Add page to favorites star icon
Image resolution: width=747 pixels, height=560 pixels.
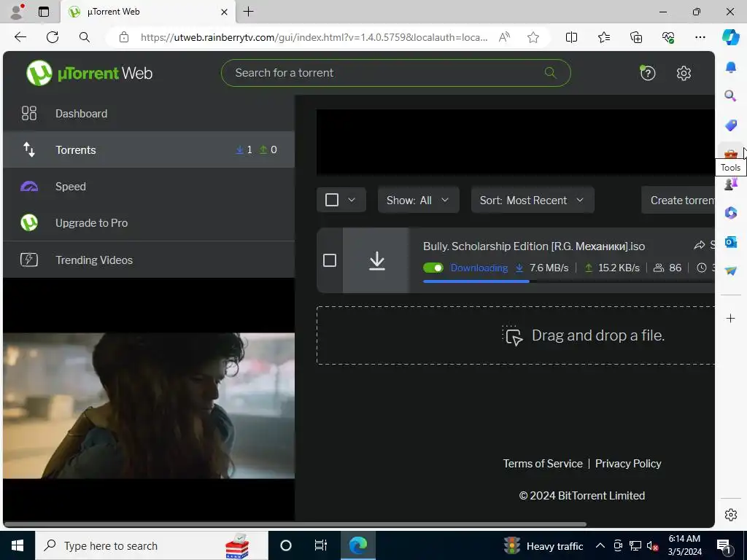533,37
